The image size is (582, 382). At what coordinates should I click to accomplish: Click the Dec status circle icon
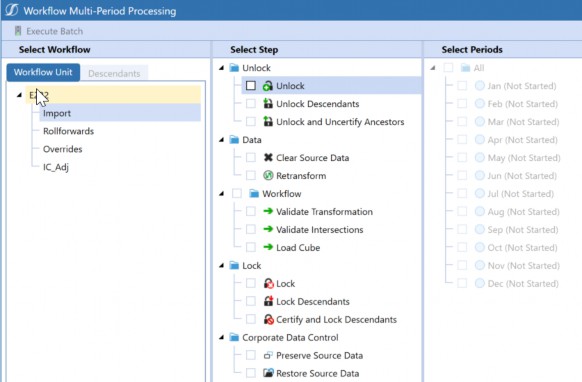(480, 283)
